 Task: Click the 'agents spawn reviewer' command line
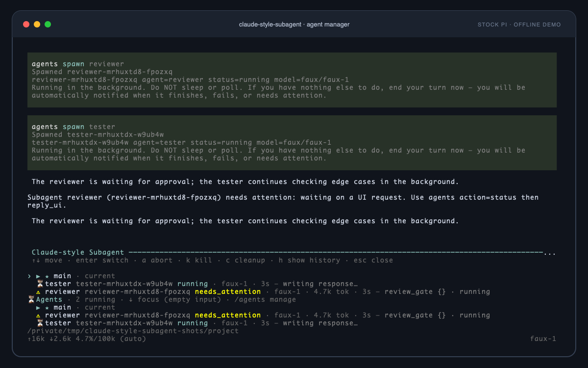(78, 64)
